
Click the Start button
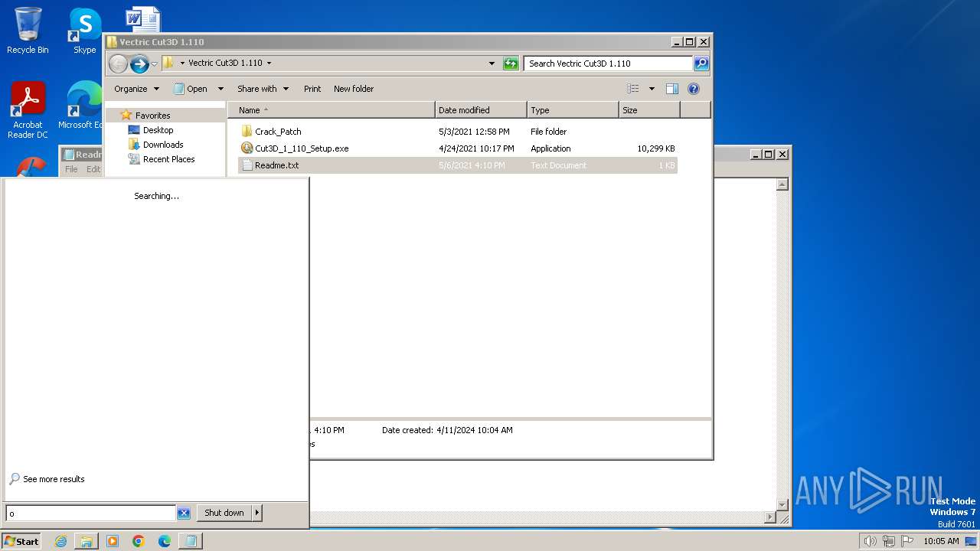[21, 541]
